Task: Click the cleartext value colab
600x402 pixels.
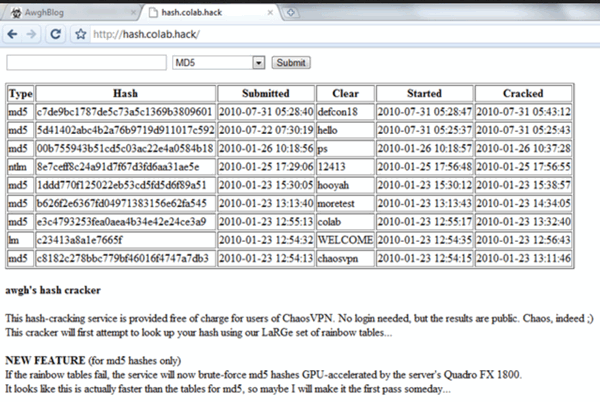Action: [329, 222]
